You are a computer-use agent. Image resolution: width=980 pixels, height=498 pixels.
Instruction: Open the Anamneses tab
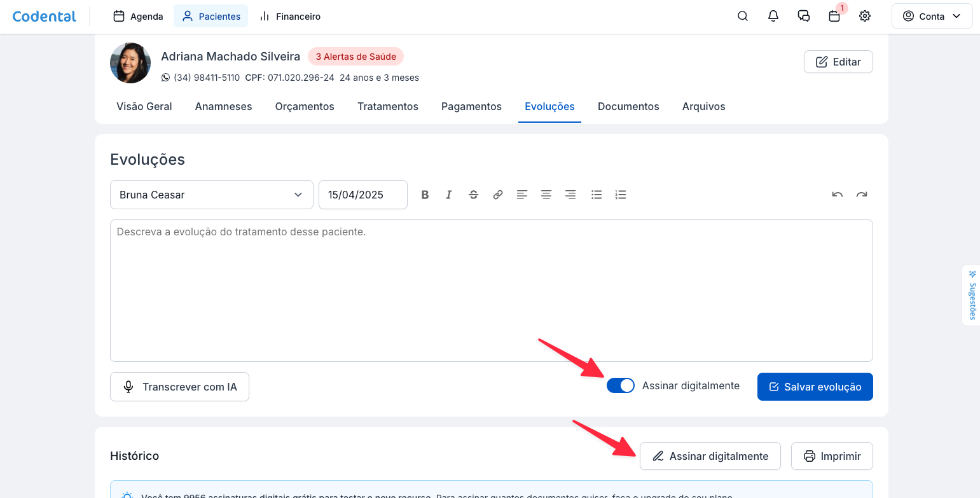[x=223, y=107]
